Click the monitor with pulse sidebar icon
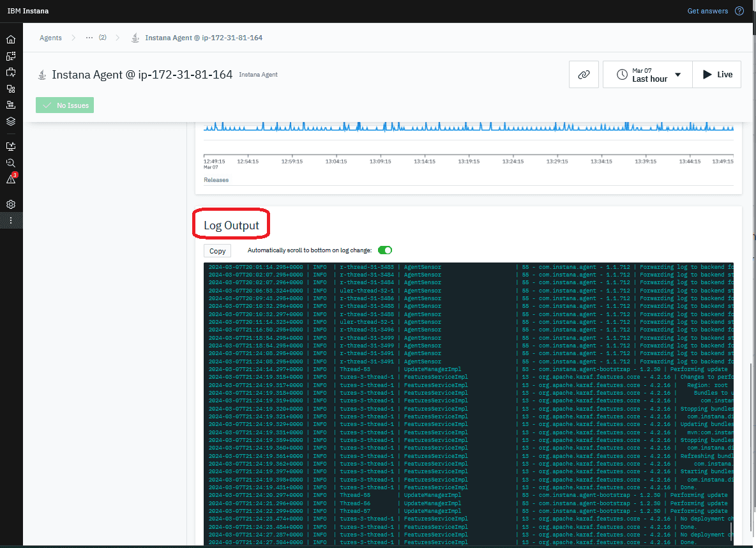This screenshot has height=548, width=756. click(x=11, y=146)
